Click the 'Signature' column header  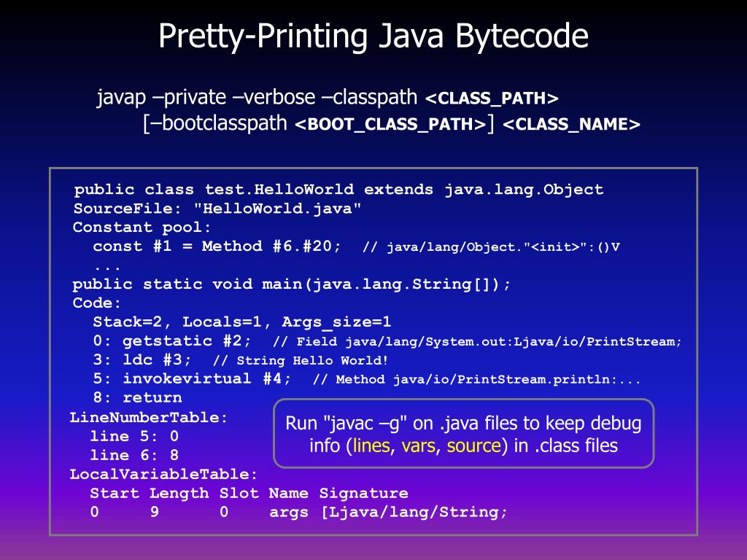click(363, 494)
